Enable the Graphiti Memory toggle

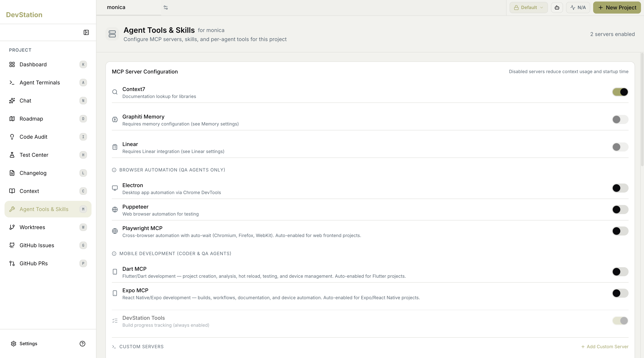(620, 120)
